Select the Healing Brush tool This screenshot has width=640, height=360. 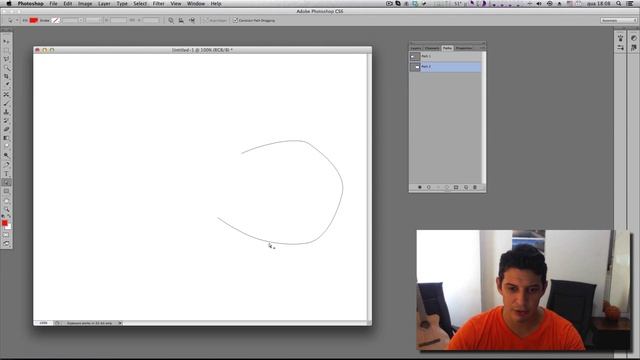point(6,94)
